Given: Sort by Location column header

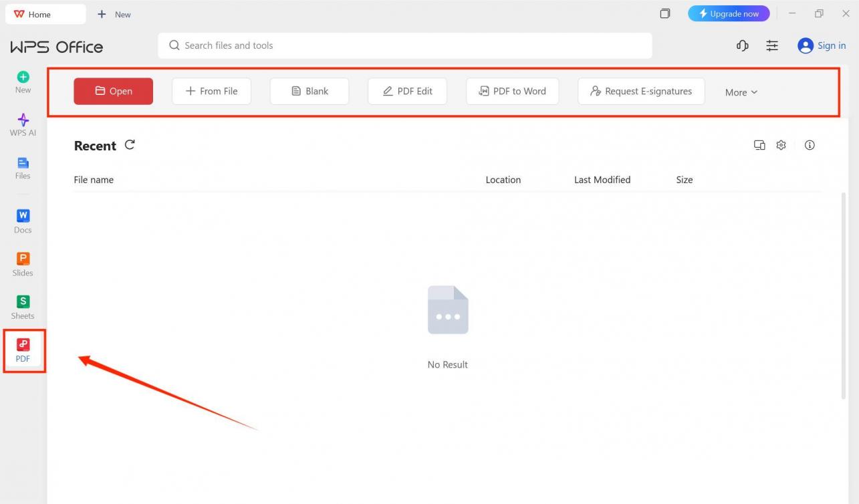Looking at the screenshot, I should point(503,180).
